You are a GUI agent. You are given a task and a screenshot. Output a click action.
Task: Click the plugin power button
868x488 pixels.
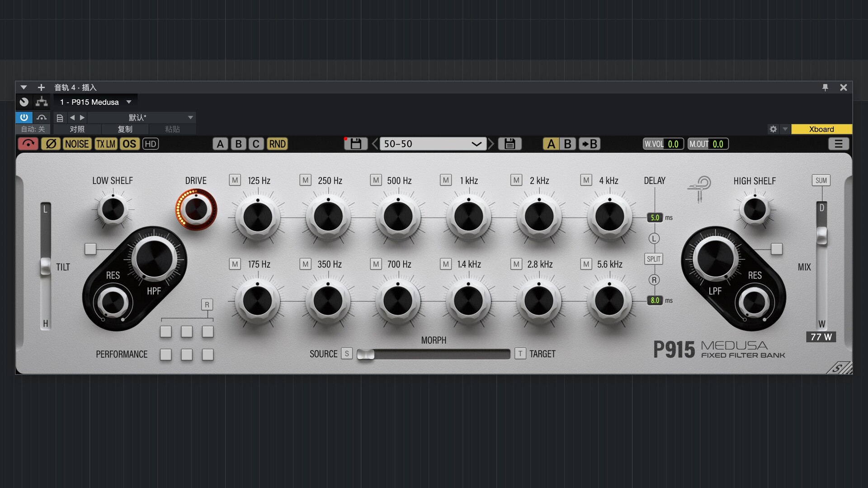[24, 117]
